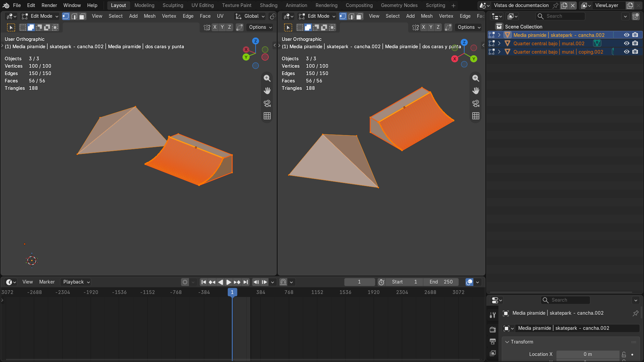Expand Media piramide tree item in outliner

(499, 35)
